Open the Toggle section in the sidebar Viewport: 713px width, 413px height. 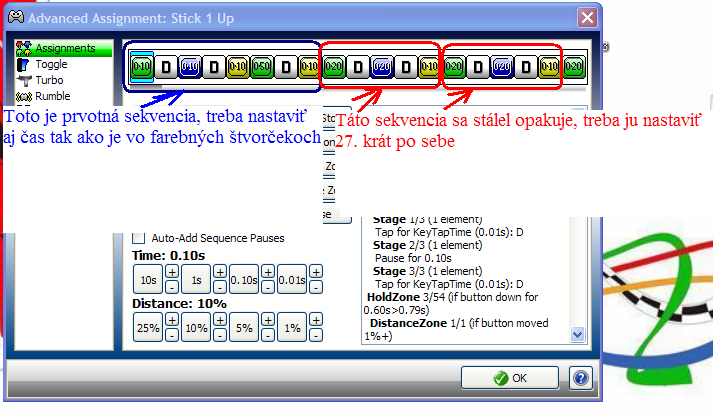(52, 64)
